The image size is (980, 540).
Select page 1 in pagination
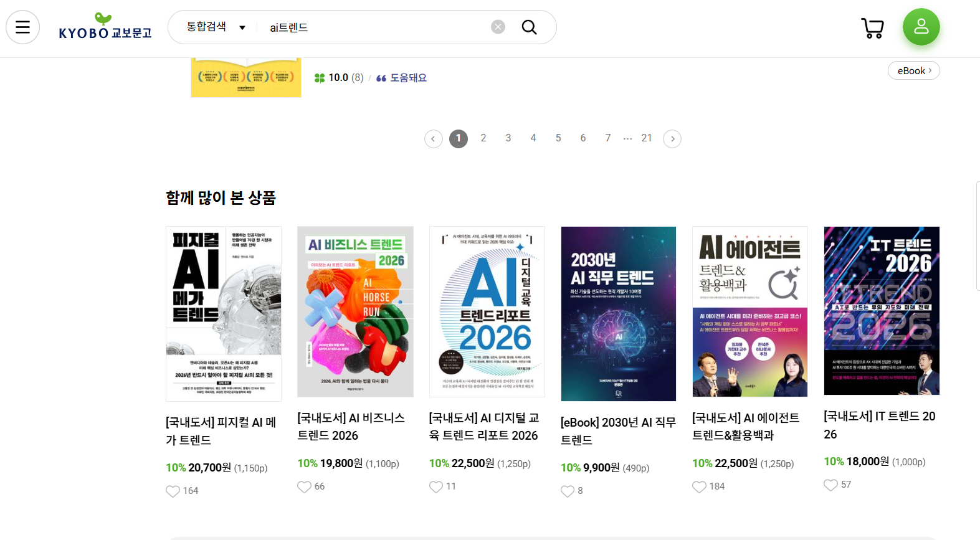[x=459, y=138]
